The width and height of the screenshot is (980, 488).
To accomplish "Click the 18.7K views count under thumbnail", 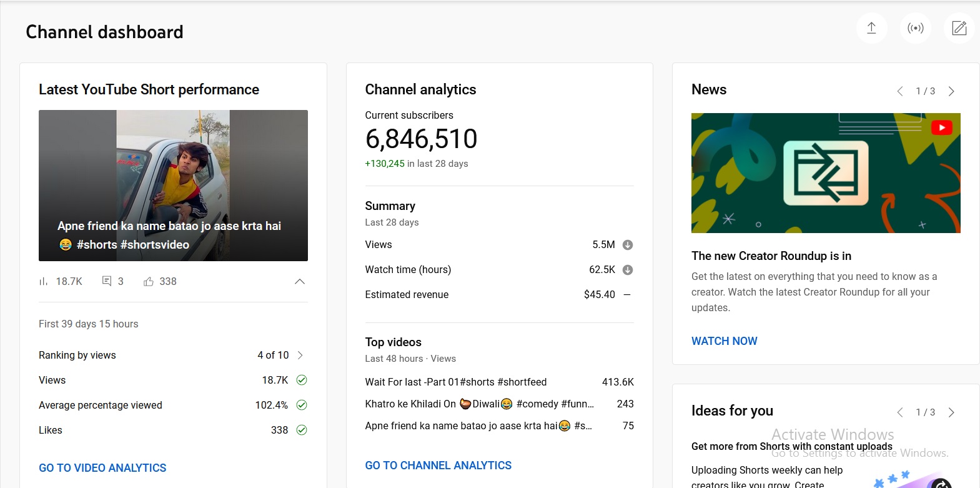I will pyautogui.click(x=69, y=281).
